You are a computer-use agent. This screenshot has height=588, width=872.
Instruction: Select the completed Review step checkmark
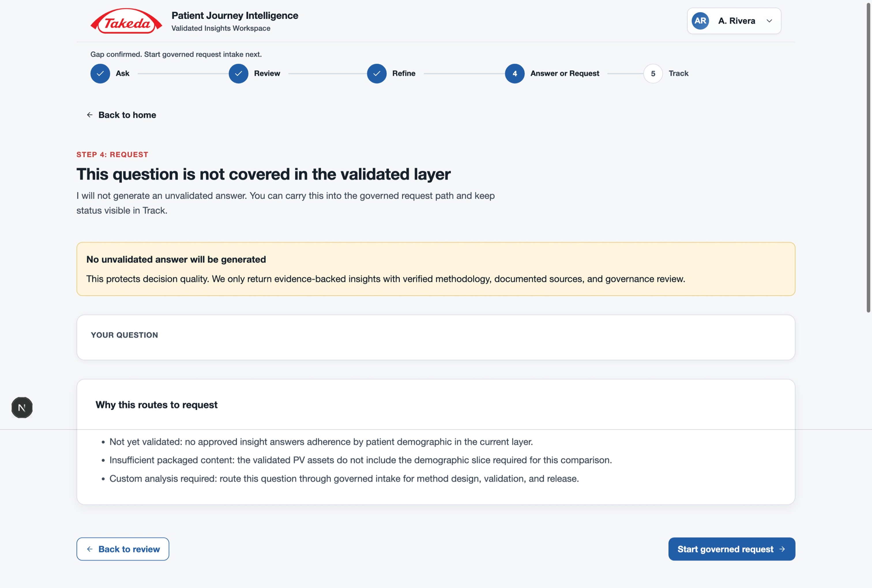pyautogui.click(x=238, y=73)
